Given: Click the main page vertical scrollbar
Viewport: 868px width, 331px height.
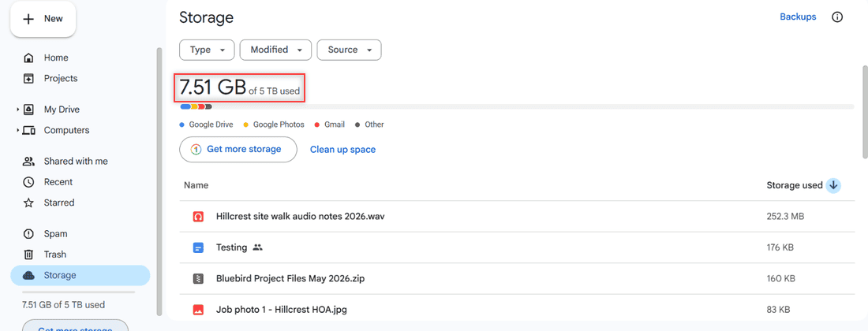Looking at the screenshot, I should (865, 110).
